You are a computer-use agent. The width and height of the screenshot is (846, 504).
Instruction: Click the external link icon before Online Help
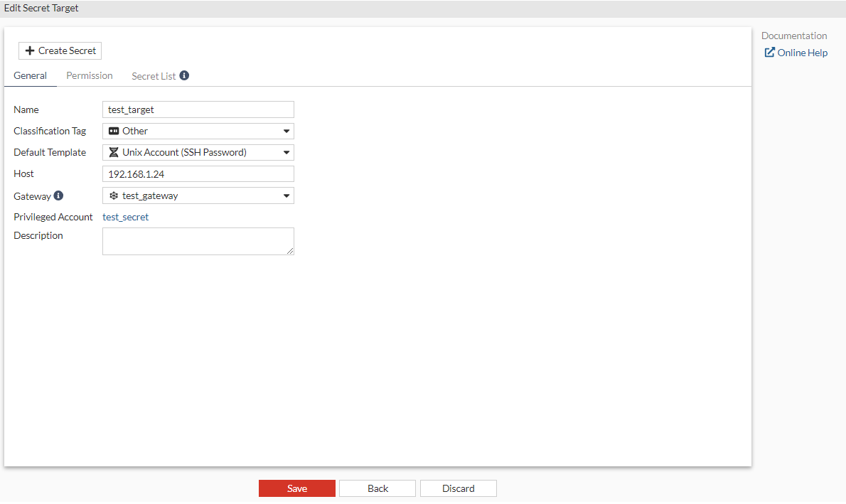[x=769, y=52]
